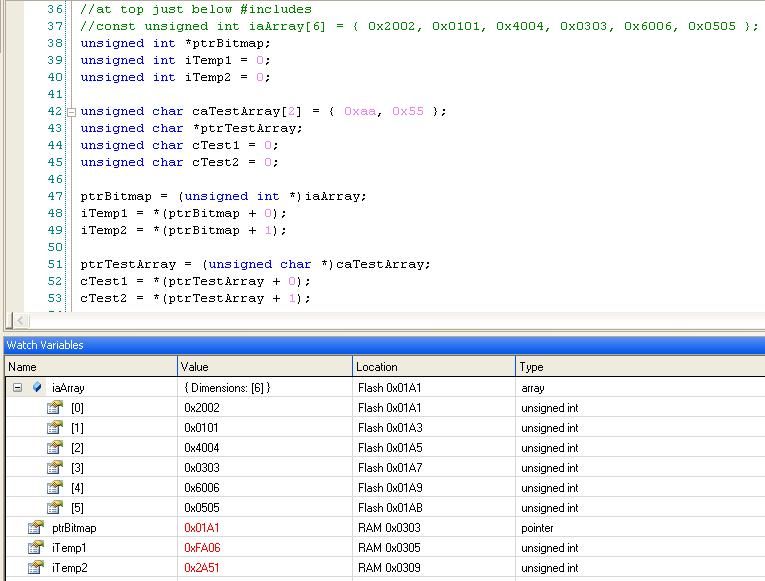
Task: Select the ptrBitmap variable name
Action: (74, 528)
